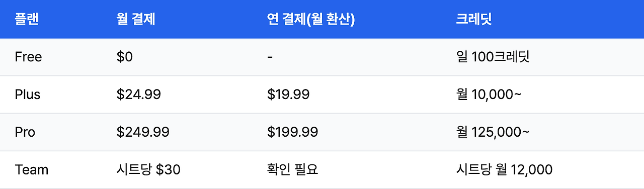Click the dash in Free row

click(270, 57)
